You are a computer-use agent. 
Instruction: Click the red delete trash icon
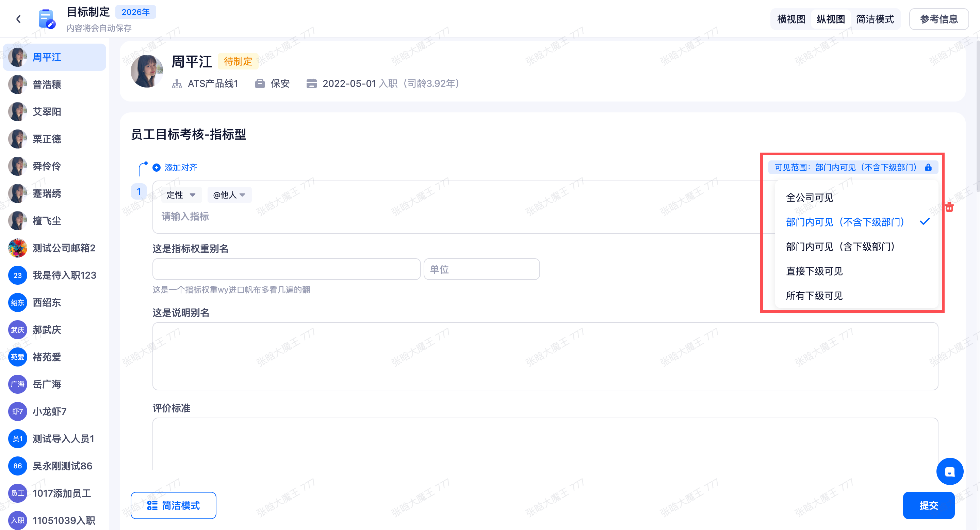point(950,207)
